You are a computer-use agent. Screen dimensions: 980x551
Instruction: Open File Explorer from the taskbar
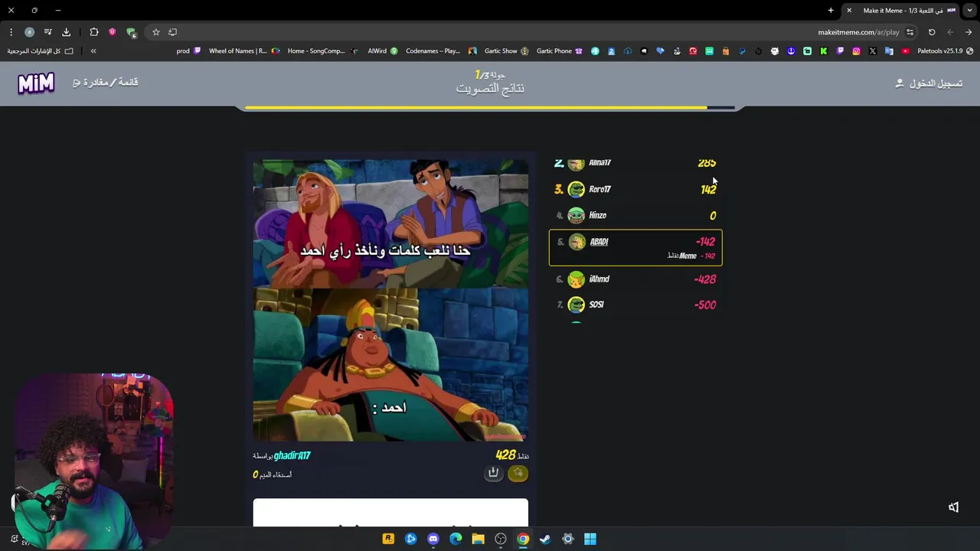click(x=478, y=539)
